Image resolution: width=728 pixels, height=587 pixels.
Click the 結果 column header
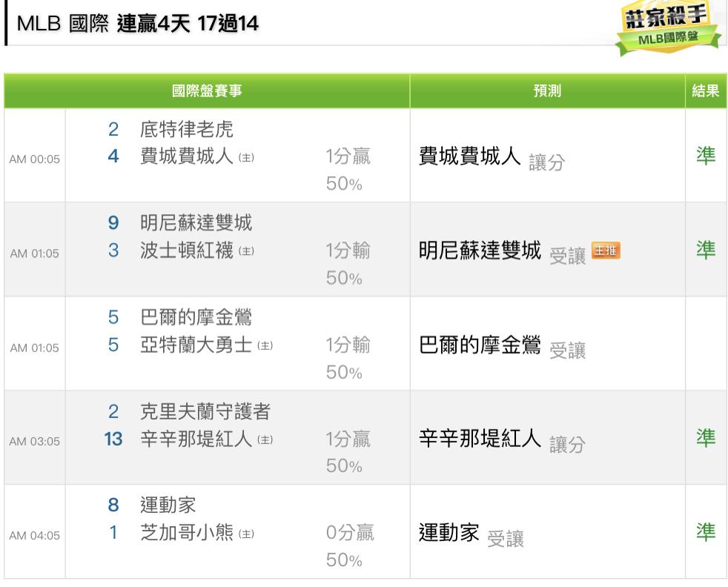pyautogui.click(x=706, y=90)
